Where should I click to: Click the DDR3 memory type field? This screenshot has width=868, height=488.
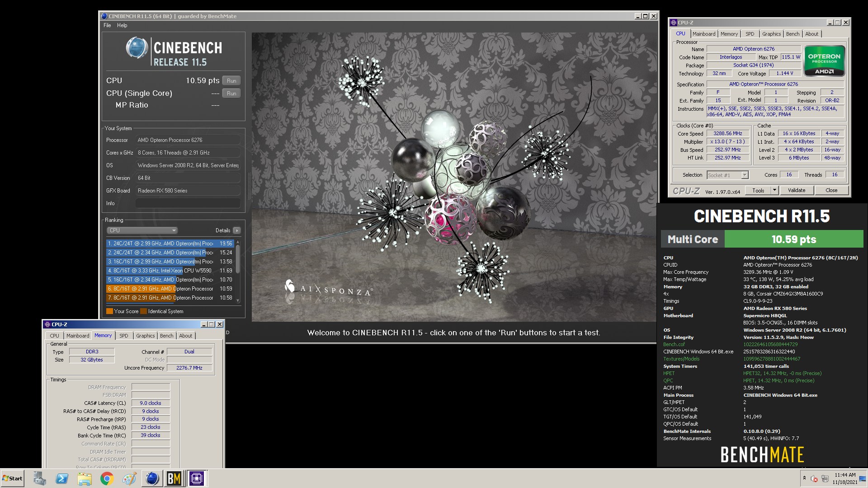(92, 352)
